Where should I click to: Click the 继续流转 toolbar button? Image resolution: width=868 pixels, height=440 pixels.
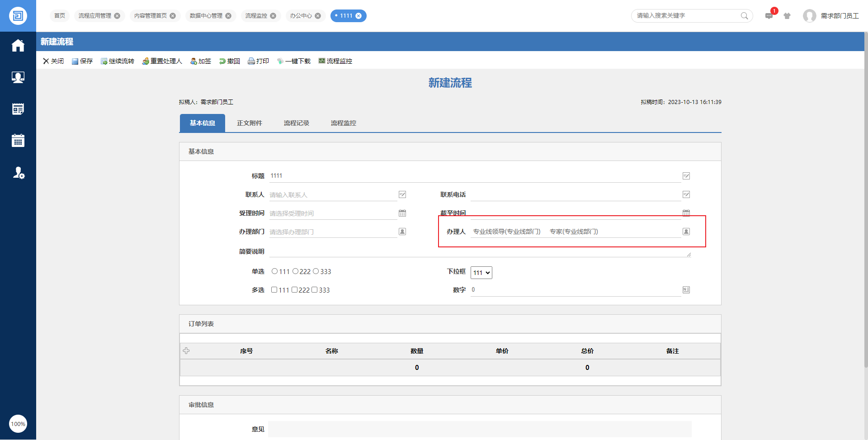point(118,61)
